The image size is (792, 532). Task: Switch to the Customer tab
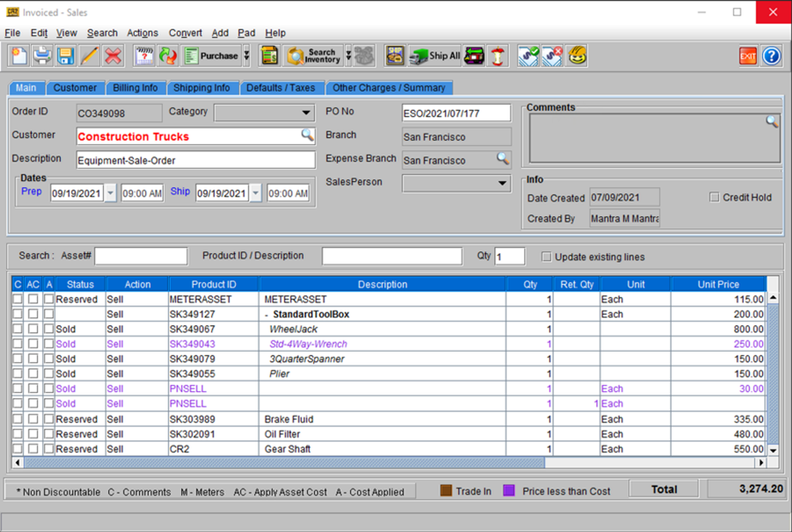[x=75, y=88]
